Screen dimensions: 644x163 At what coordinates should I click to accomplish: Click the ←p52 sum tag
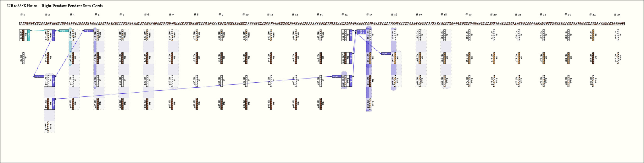click(386, 54)
